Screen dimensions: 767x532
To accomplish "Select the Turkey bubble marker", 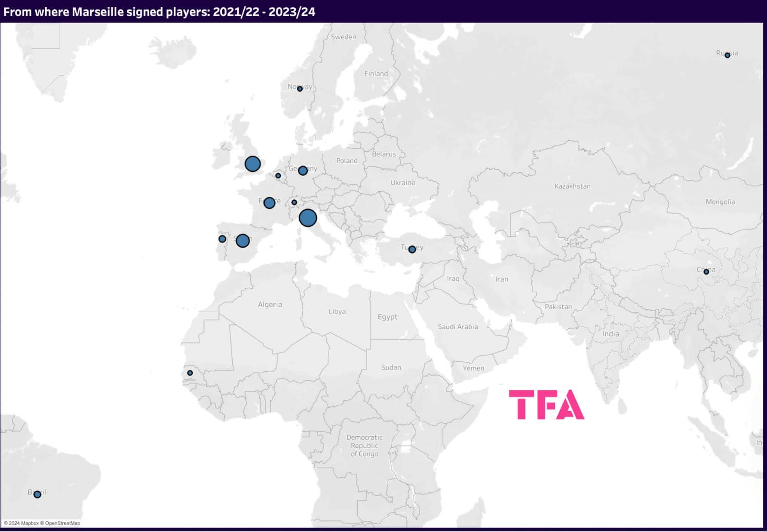I will click(412, 249).
